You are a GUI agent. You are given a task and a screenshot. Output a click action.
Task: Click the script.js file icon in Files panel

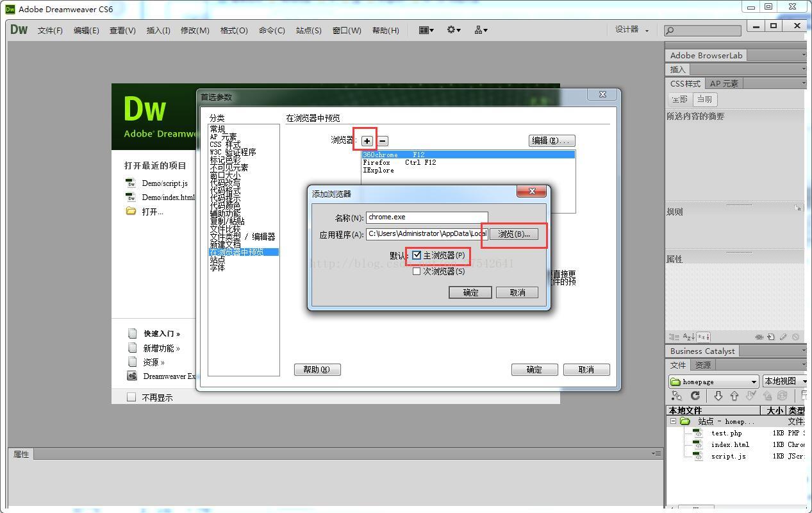698,456
